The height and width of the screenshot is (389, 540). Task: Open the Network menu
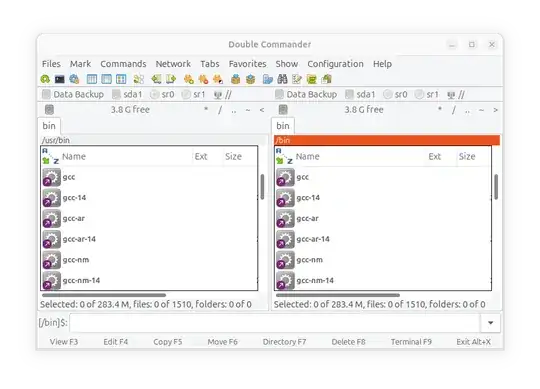pos(173,64)
